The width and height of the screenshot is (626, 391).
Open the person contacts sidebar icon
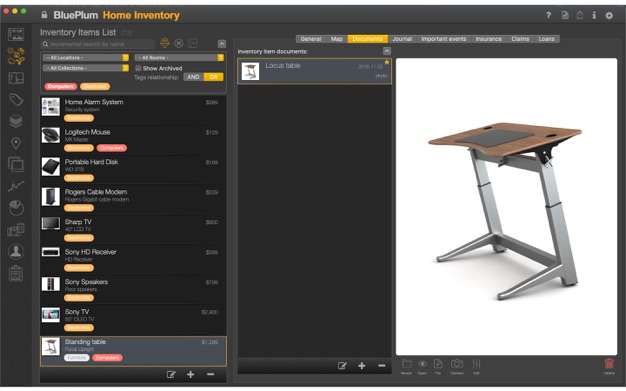point(16,252)
